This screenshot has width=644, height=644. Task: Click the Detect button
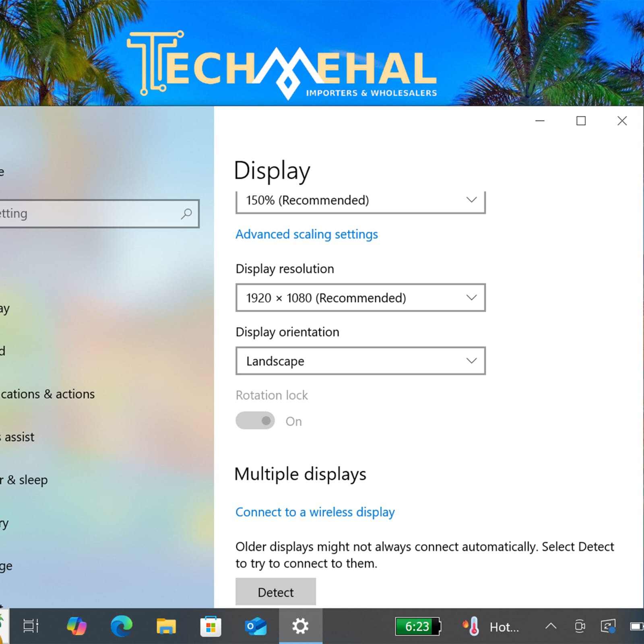[276, 592]
